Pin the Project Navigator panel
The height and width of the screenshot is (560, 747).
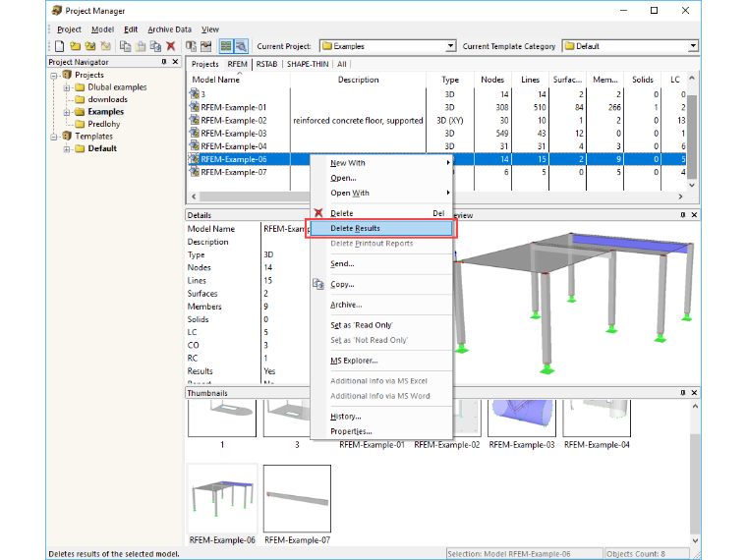tap(164, 62)
